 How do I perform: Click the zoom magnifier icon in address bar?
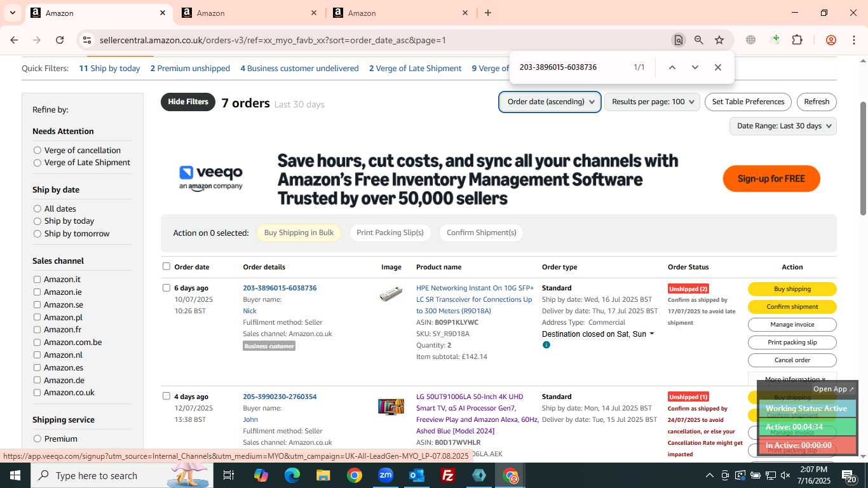coord(699,40)
